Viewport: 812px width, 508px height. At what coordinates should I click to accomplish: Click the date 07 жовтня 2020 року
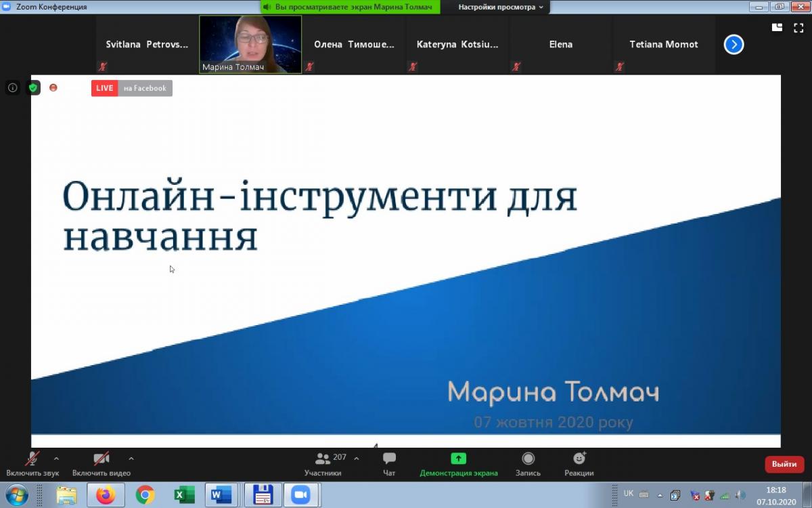click(554, 423)
